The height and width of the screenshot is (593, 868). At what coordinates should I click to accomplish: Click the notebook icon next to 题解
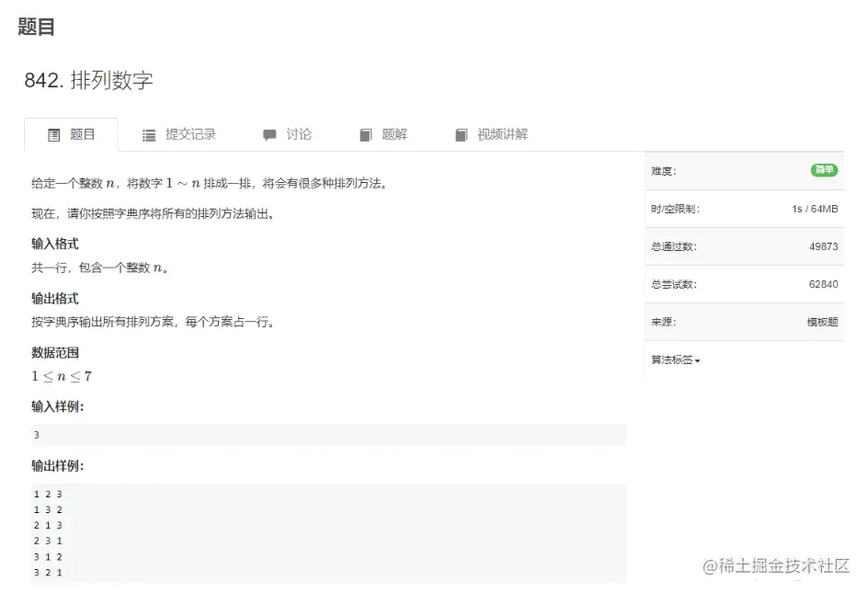coord(363,134)
